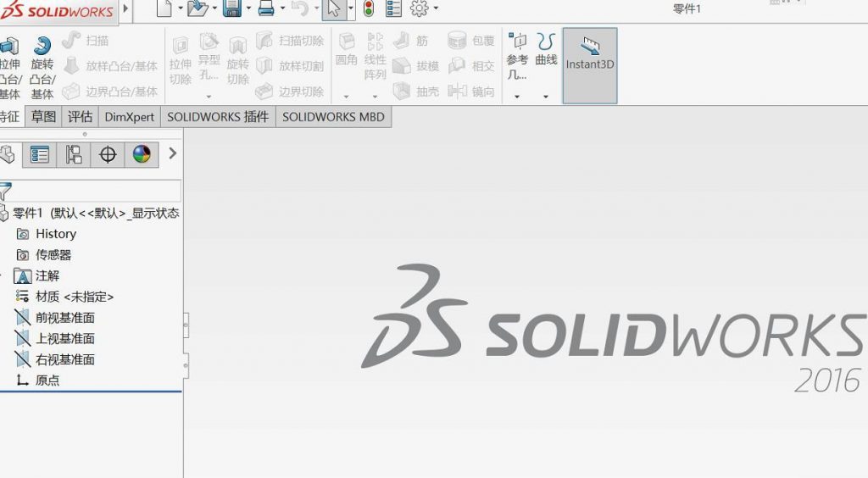Click the Rebuild traffic light icon
Screen dimensions: 868x478
click(368, 8)
